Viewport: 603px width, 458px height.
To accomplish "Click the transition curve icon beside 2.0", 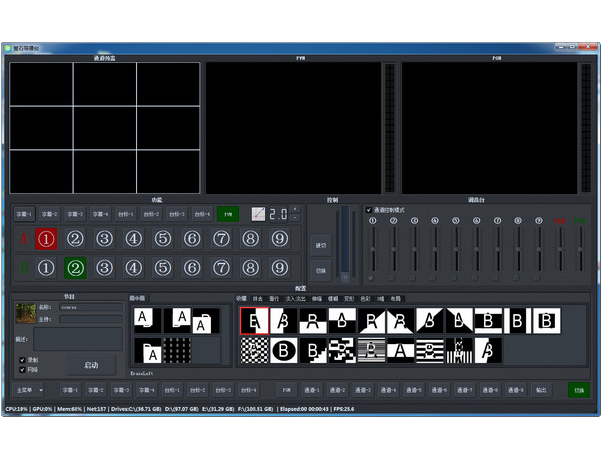I will coord(258,214).
